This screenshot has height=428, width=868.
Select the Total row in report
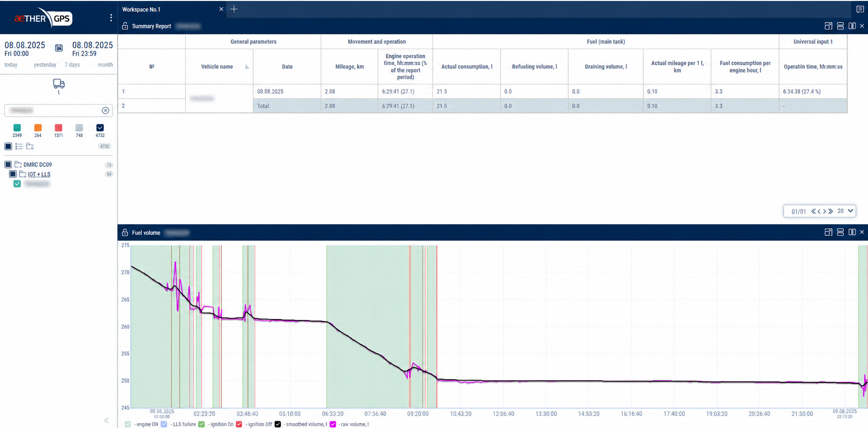550,106
